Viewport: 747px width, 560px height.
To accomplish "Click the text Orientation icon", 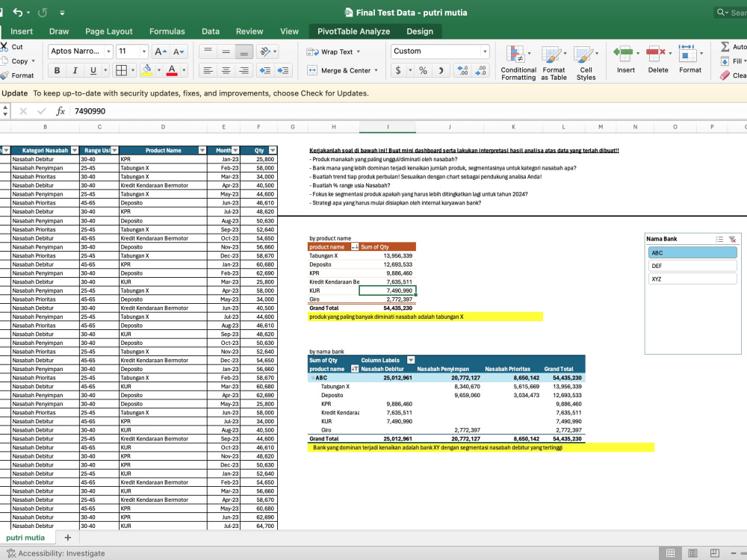I will coord(265,51).
